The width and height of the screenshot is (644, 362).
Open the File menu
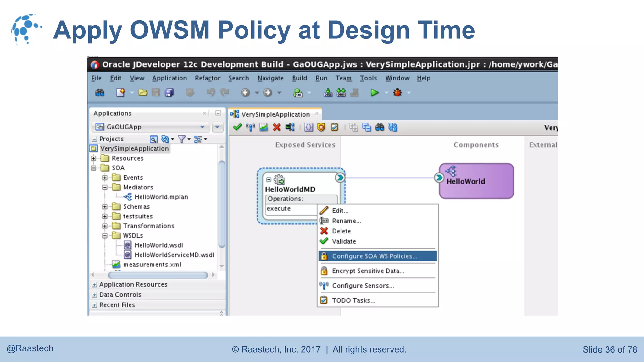(96, 78)
